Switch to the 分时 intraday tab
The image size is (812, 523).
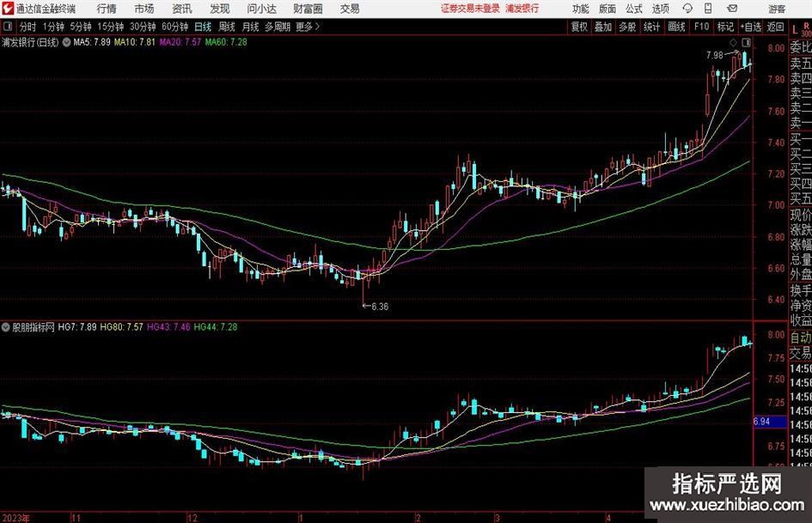coord(28,27)
